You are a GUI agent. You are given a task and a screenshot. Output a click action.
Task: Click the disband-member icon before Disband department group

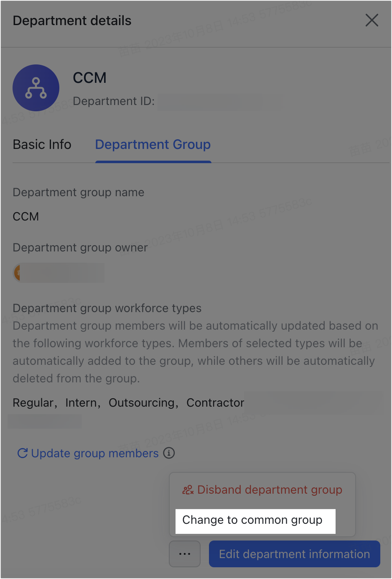coord(188,489)
